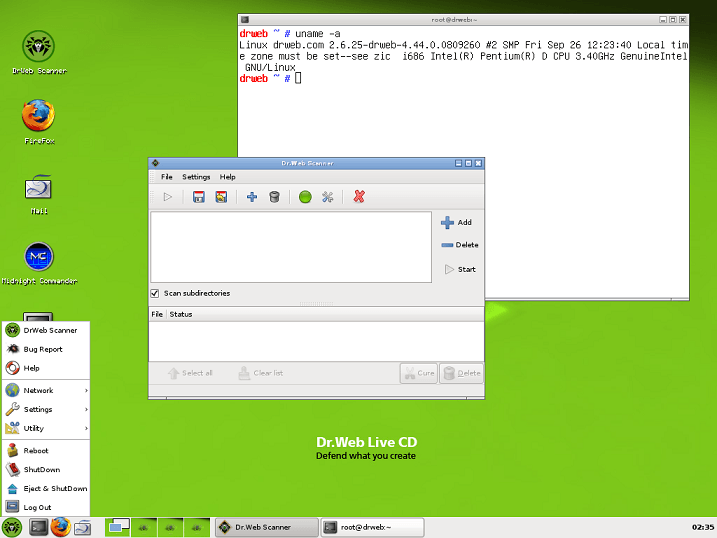Select Reboot from the start menu
717x538 pixels.
tap(36, 451)
